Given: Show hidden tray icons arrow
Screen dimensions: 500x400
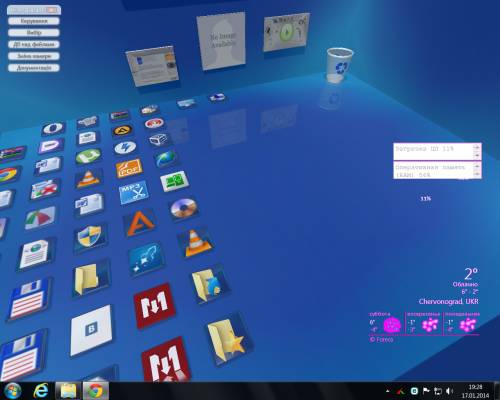Looking at the screenshot, I should (x=387, y=391).
